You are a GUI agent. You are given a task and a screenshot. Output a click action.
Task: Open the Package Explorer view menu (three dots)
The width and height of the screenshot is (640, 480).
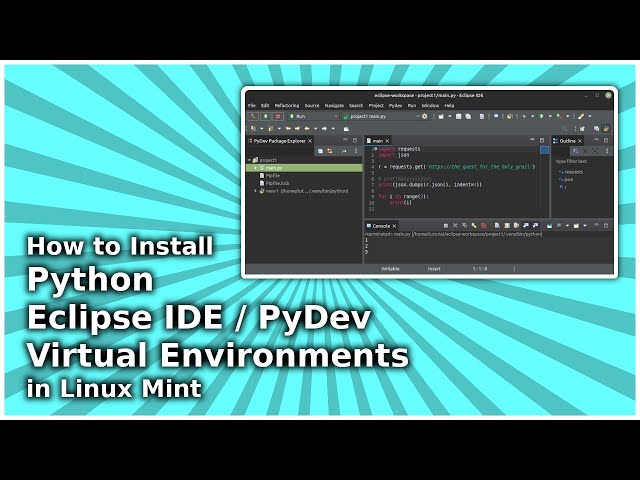click(356, 151)
